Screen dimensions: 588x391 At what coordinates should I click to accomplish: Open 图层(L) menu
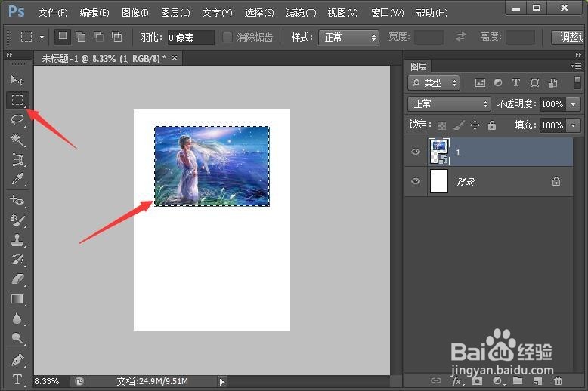(x=175, y=13)
